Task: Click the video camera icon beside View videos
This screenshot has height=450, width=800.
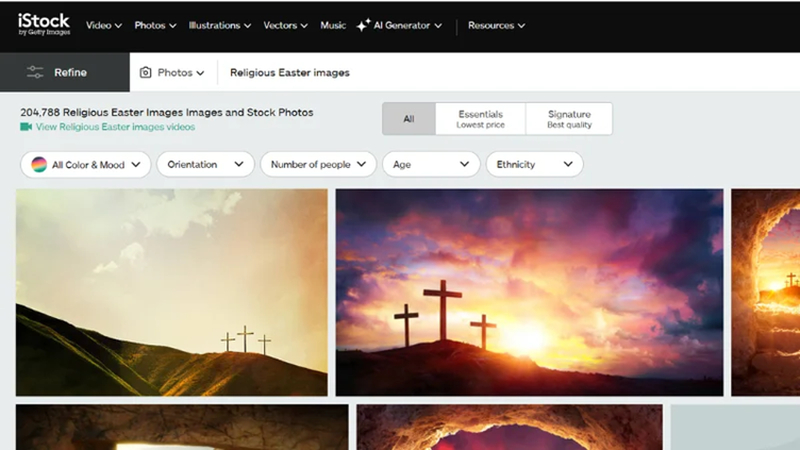Action: coord(26,127)
